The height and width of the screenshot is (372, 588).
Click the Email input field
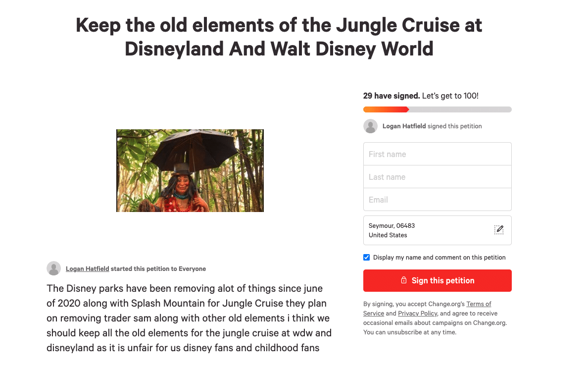[437, 200]
